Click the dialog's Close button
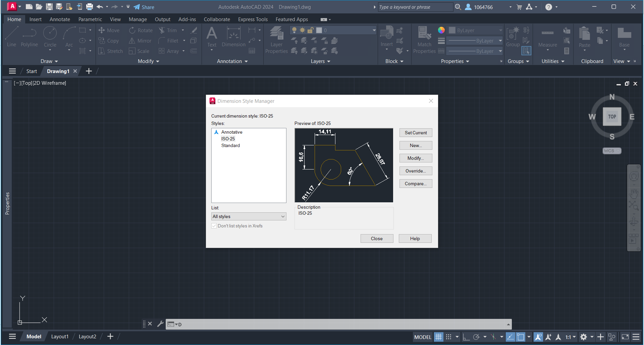The width and height of the screenshot is (644, 345). click(377, 238)
